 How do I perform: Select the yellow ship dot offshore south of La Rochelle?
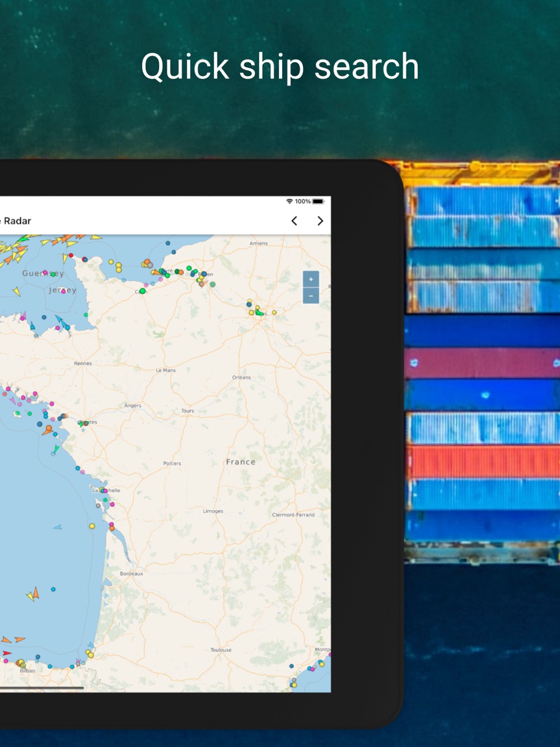click(x=92, y=526)
